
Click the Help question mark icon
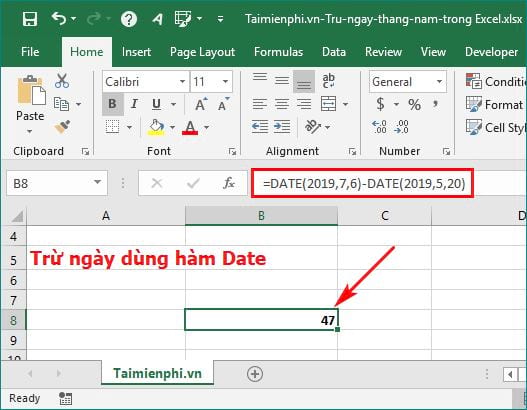click(x=129, y=19)
